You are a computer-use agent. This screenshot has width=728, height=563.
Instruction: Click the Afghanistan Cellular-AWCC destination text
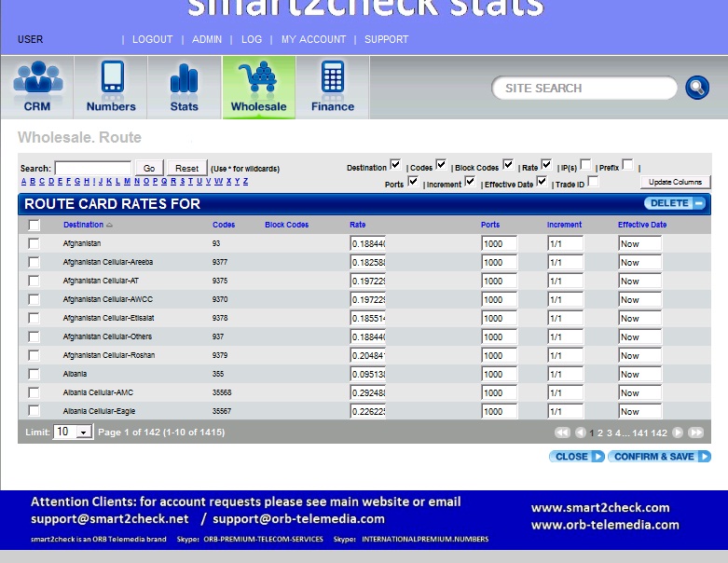108,299
